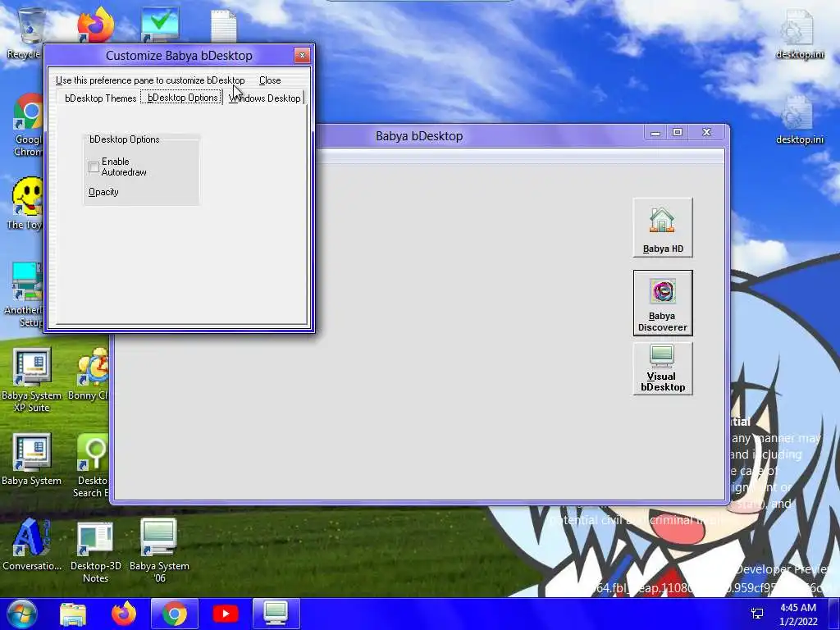Open Babya System XP Suite desktop icon
840x630 pixels.
[x=32, y=381]
